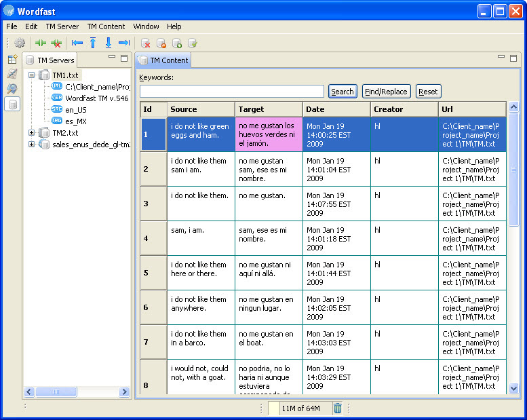Click the SRC badge icon beside en_US
Image resolution: width=527 pixels, height=420 pixels.
point(56,109)
